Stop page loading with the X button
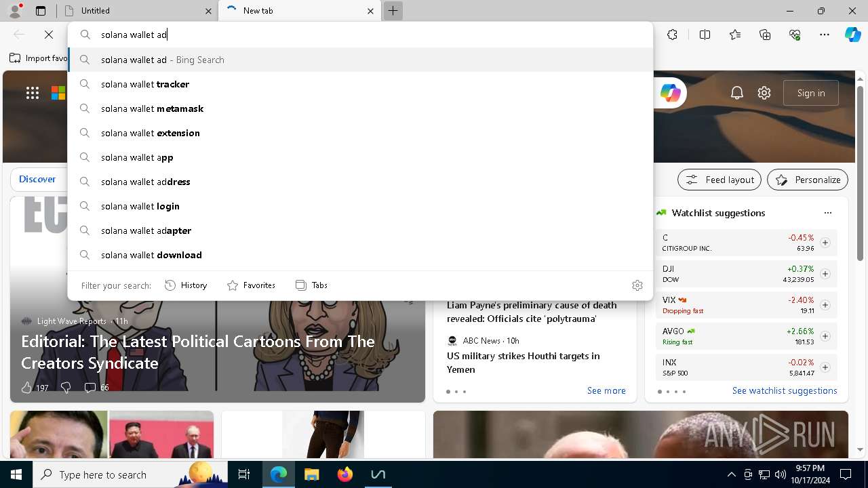Viewport: 868px width, 488px height. pyautogui.click(x=49, y=35)
